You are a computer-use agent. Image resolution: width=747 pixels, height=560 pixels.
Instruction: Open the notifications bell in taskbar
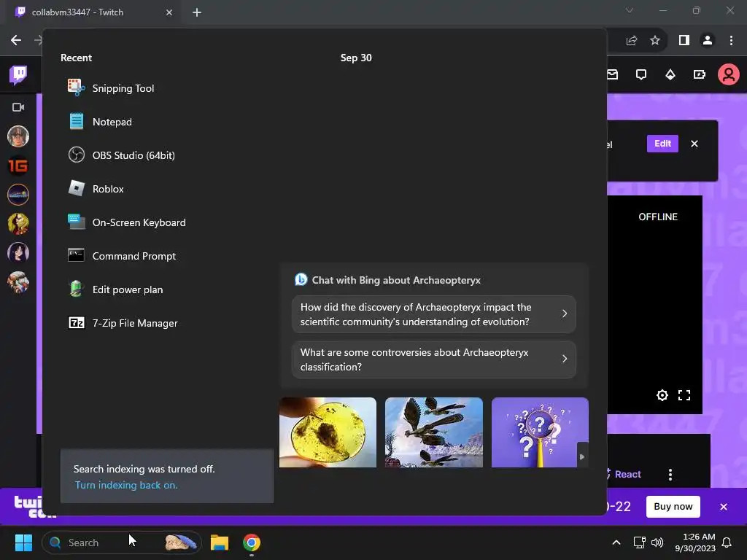tap(727, 542)
